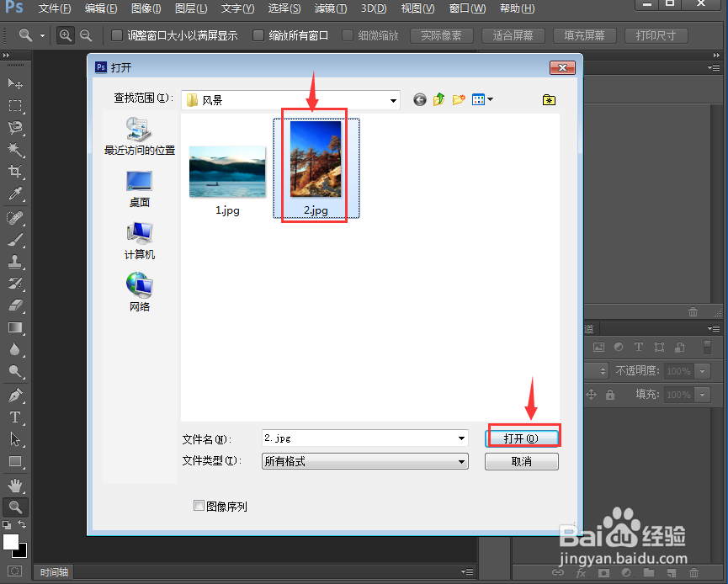The height and width of the screenshot is (584, 728).
Task: Open the 滤镜 menu
Action: (330, 9)
